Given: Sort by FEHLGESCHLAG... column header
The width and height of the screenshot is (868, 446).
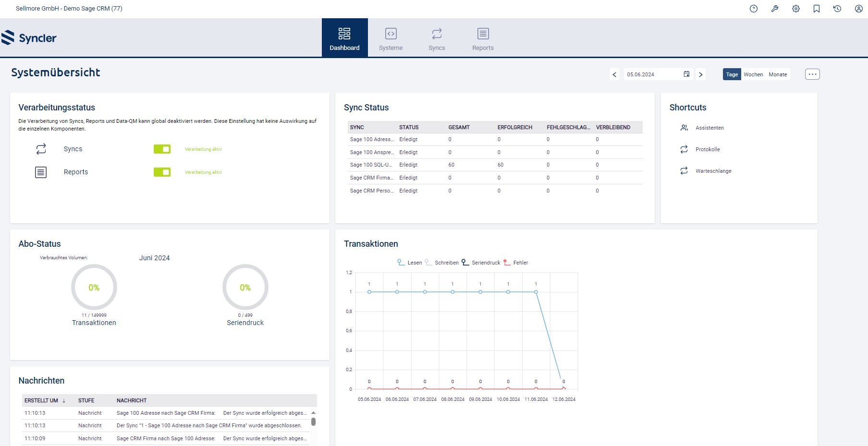Looking at the screenshot, I should pyautogui.click(x=569, y=127).
